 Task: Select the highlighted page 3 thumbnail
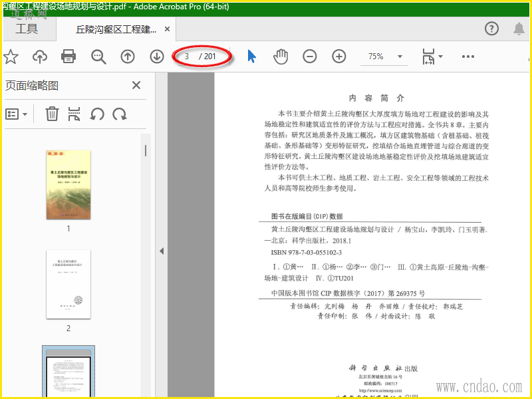pyautogui.click(x=68, y=372)
